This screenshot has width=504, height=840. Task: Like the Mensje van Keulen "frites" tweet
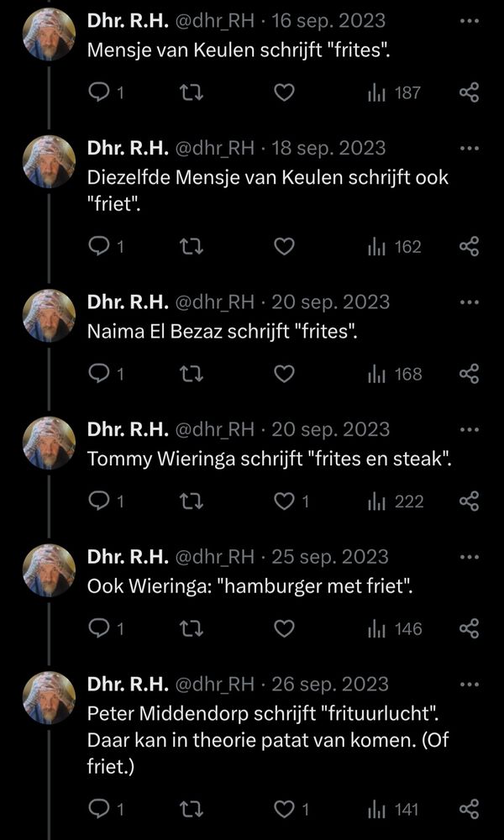pos(285,92)
